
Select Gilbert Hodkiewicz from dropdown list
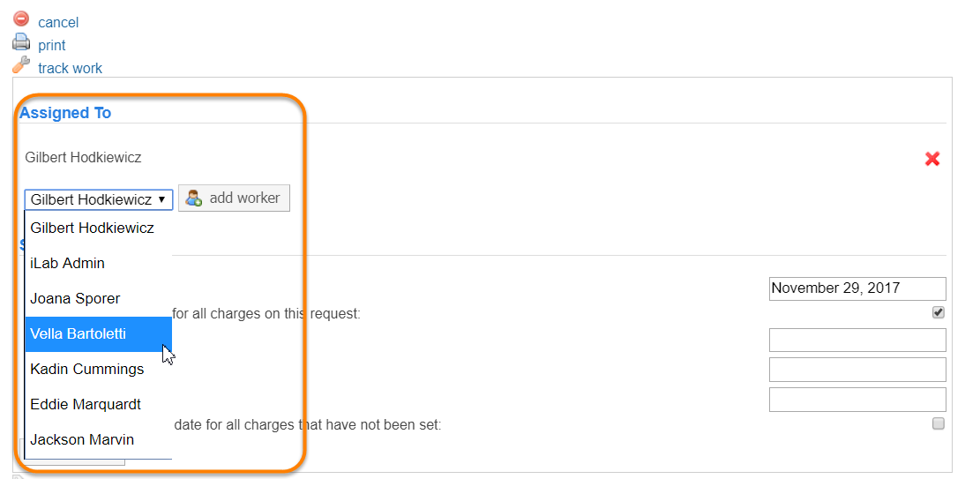pyautogui.click(x=93, y=228)
